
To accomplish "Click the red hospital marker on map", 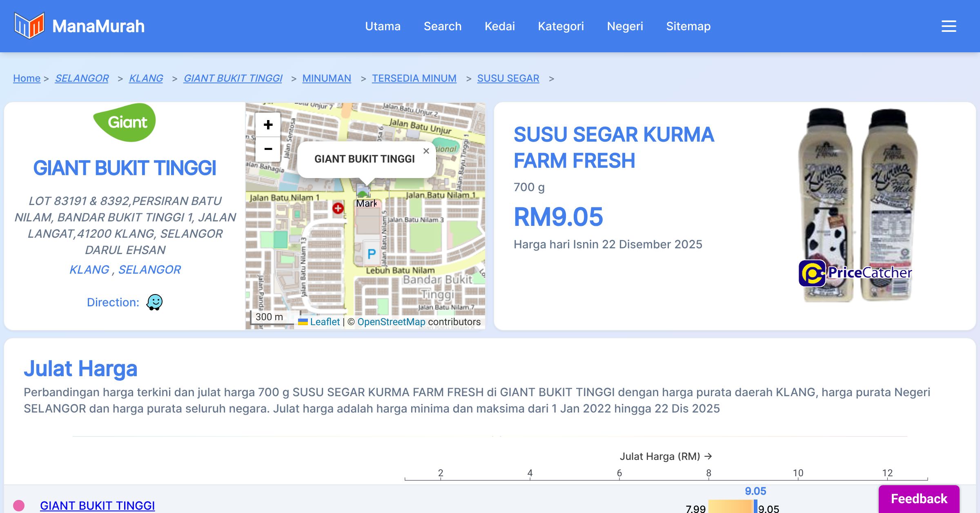I will (x=338, y=208).
